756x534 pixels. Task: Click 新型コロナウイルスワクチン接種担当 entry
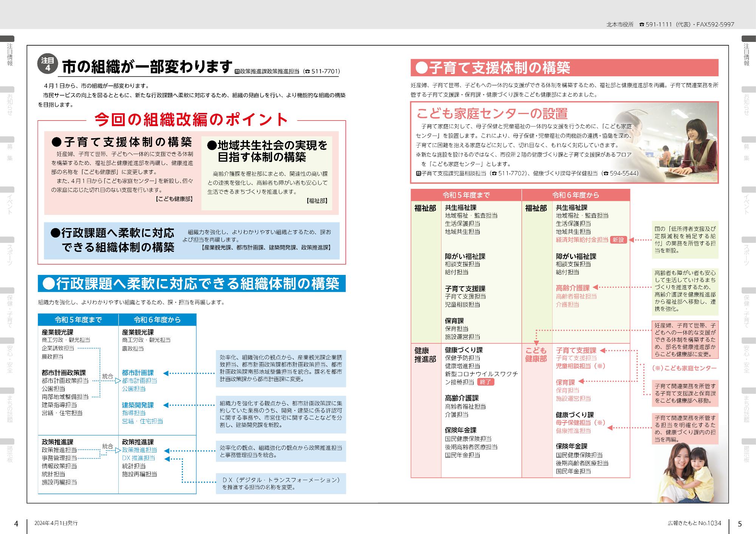(481, 378)
